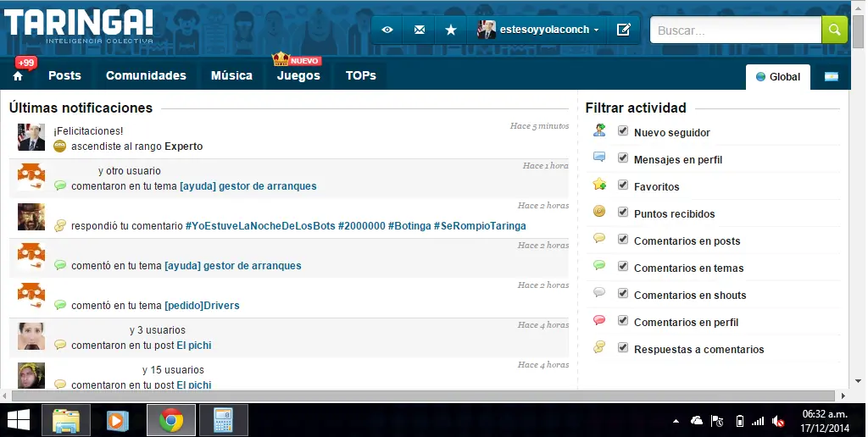This screenshot has width=868, height=437.
Task: Click the gray Comentarios en shouts bubble icon
Action: tap(599, 293)
